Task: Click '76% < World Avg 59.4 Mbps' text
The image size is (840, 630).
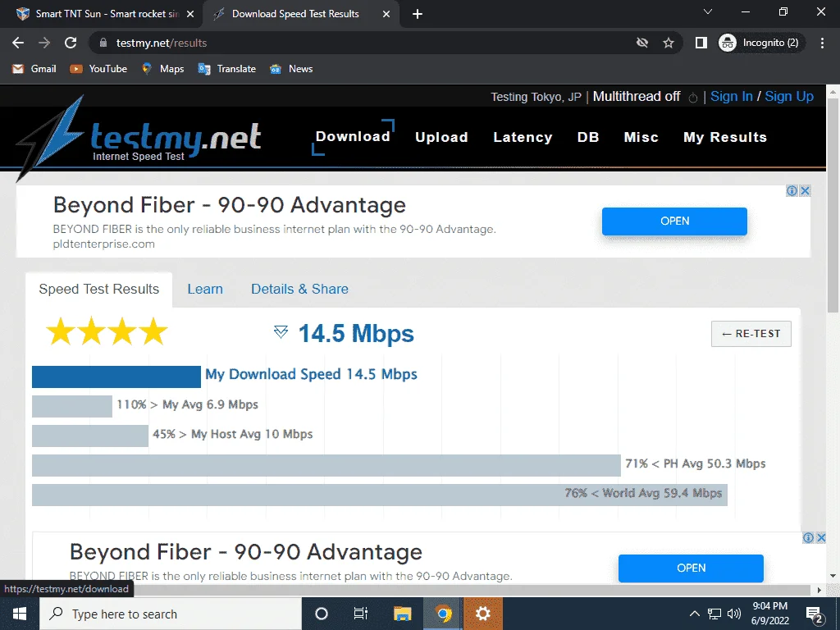Action: [643, 493]
